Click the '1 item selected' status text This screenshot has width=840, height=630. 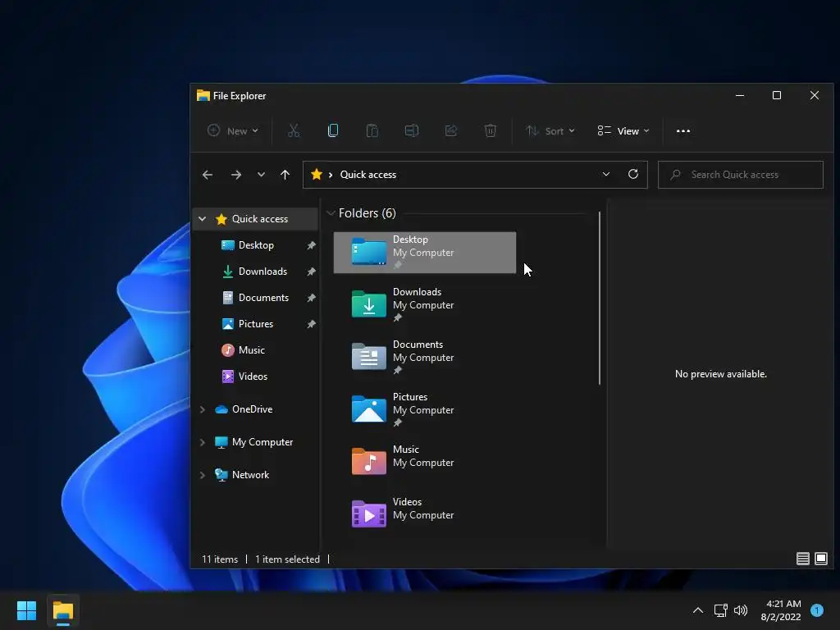point(287,559)
